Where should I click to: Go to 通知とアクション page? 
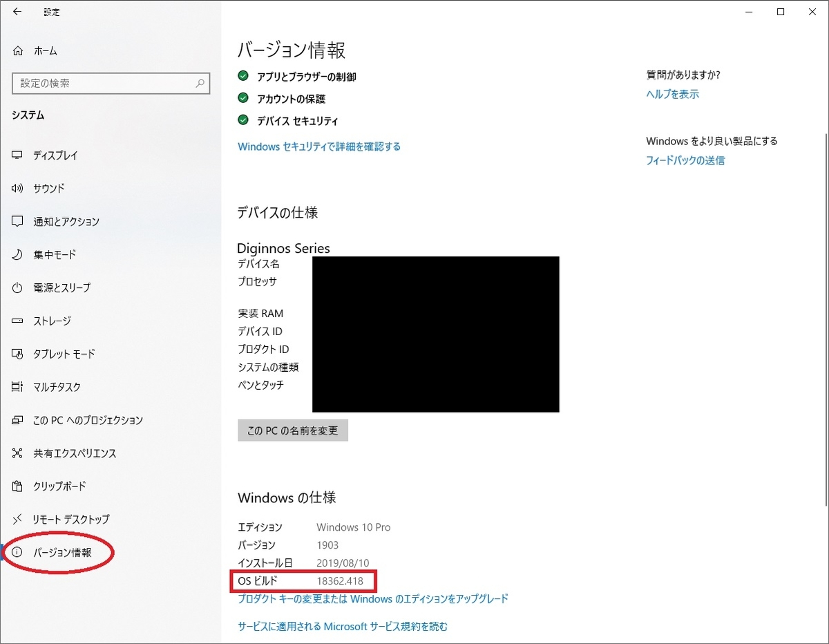pyautogui.click(x=111, y=221)
